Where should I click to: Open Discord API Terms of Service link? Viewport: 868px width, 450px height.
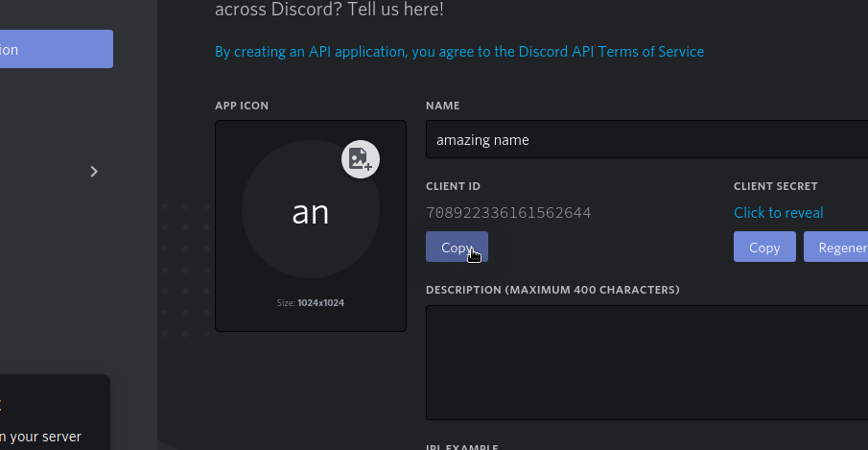pos(459,52)
